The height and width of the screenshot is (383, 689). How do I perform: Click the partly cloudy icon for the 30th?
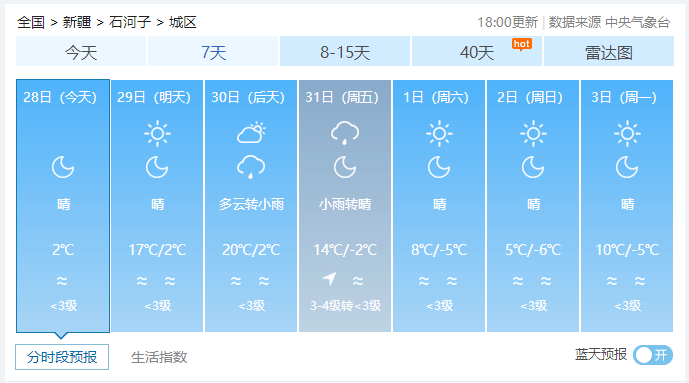pyautogui.click(x=251, y=133)
